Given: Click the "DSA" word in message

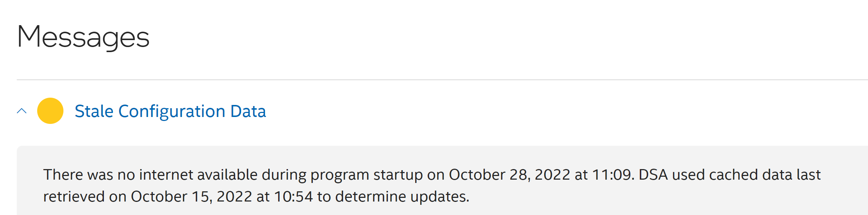Looking at the screenshot, I should 653,175.
